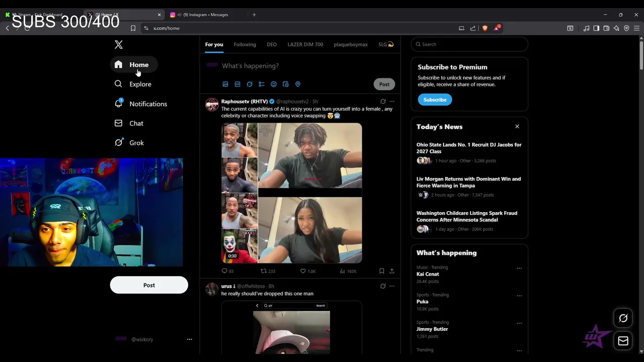The width and height of the screenshot is (644, 362).
Task: Click the X search box
Action: (469, 44)
